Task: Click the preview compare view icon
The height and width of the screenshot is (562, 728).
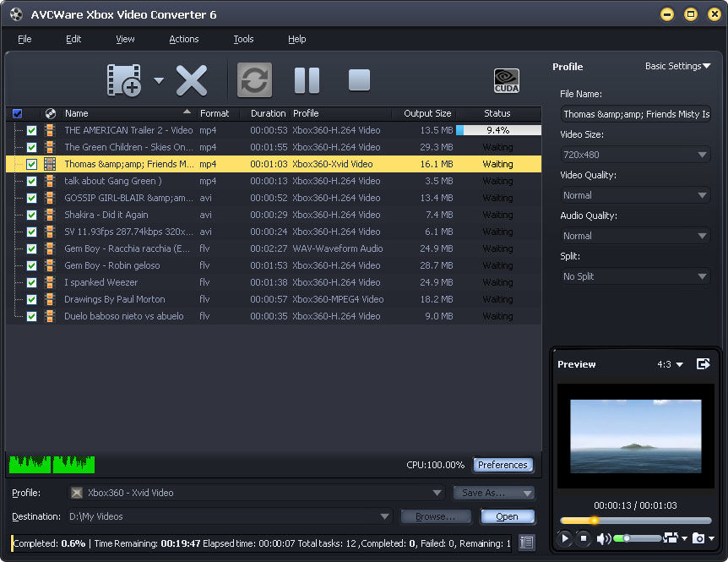Action: click(x=671, y=537)
